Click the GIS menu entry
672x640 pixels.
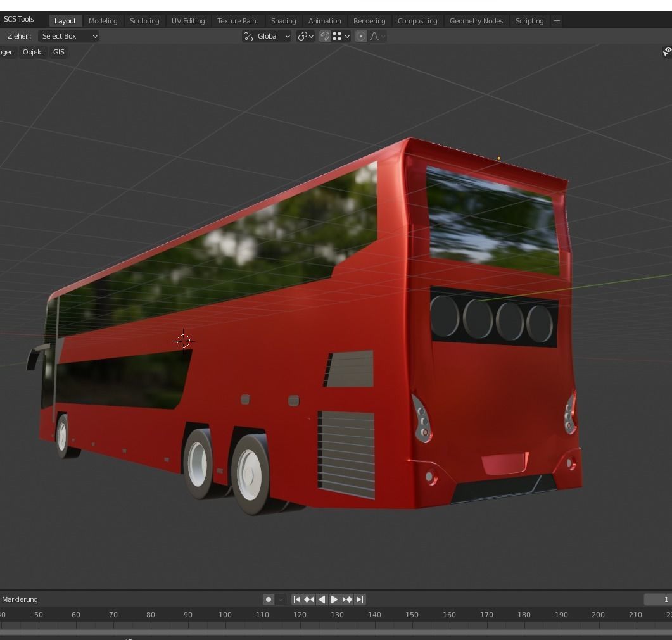pos(59,52)
